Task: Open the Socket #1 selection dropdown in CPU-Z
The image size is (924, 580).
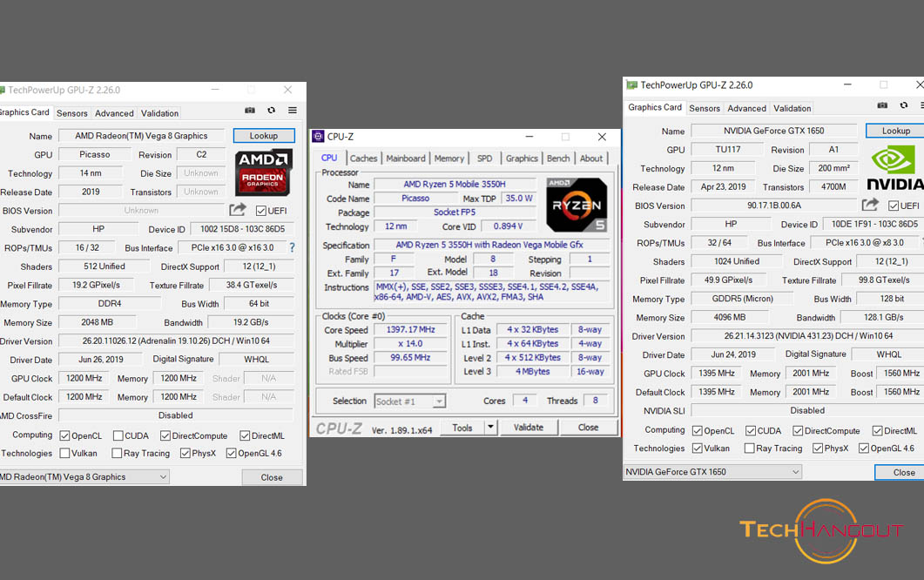Action: (x=410, y=401)
